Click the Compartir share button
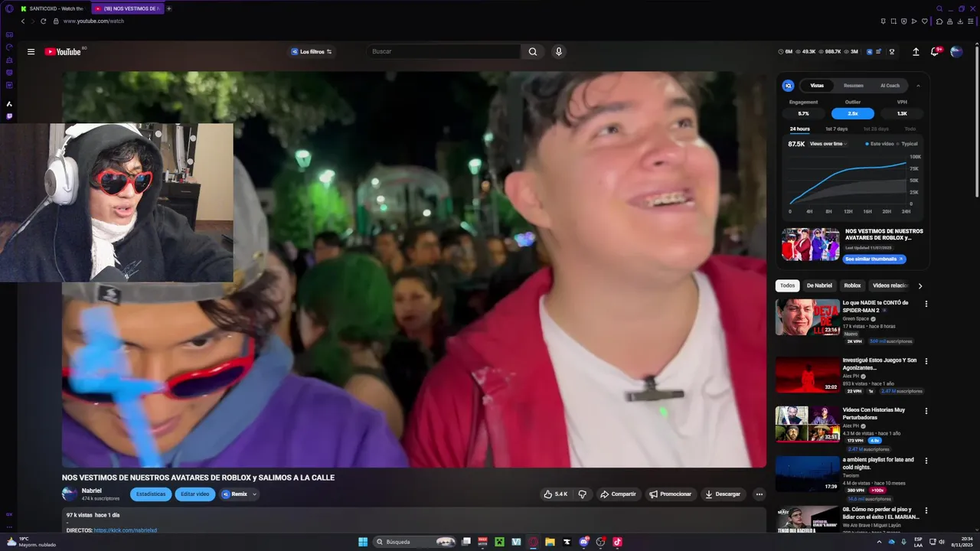 617,494
